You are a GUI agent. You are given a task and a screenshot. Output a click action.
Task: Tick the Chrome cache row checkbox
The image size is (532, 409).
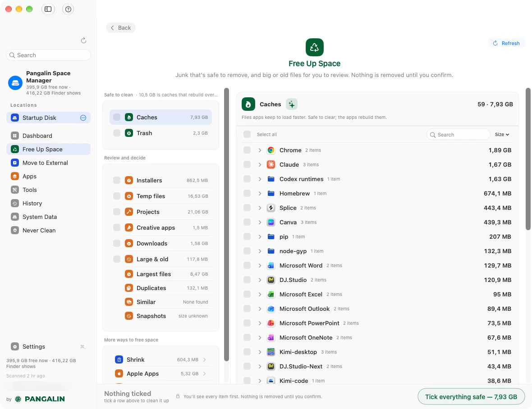pos(247,150)
